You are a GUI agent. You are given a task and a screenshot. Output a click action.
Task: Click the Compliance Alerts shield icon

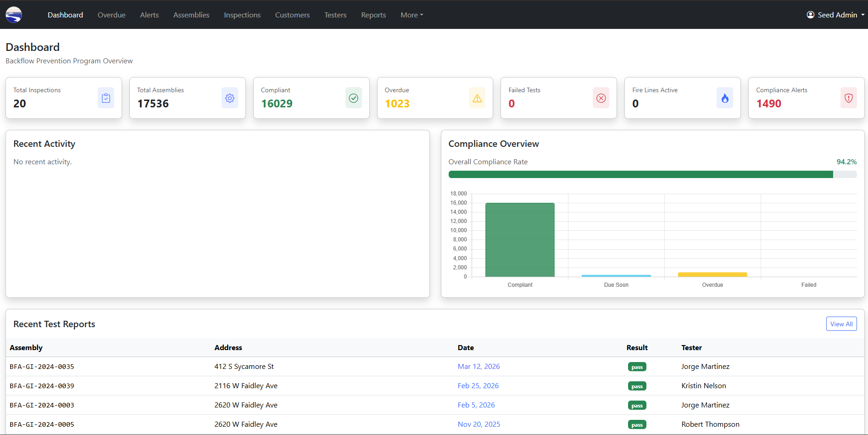coord(849,98)
